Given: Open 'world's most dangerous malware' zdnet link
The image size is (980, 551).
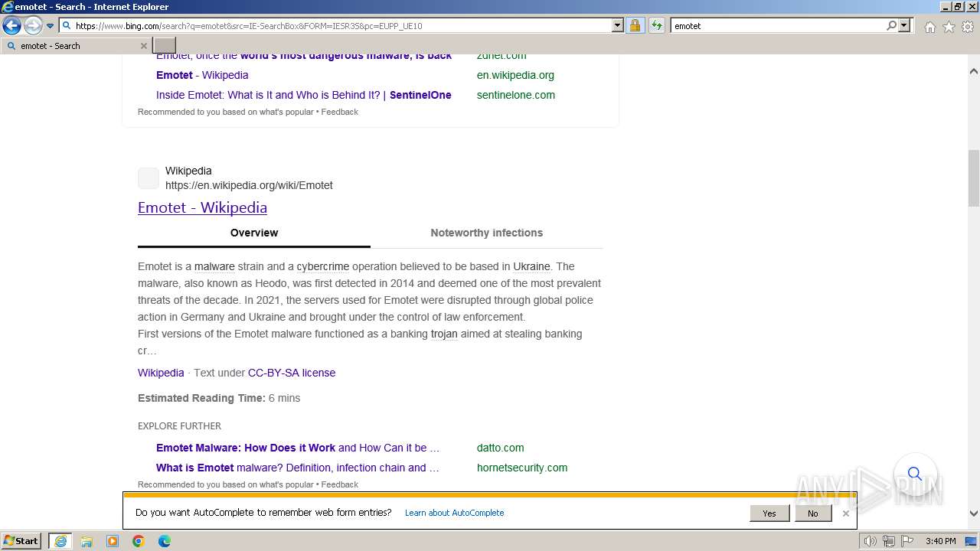Looking at the screenshot, I should click(x=304, y=56).
